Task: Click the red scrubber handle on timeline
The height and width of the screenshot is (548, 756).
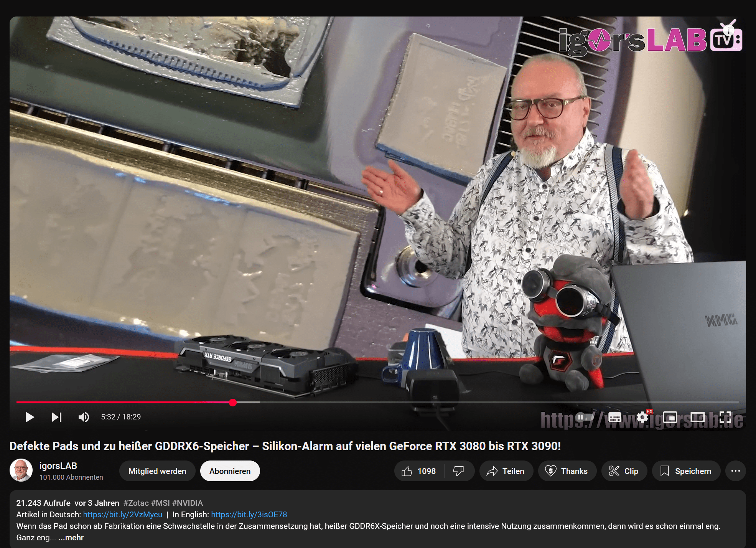Action: coord(233,402)
